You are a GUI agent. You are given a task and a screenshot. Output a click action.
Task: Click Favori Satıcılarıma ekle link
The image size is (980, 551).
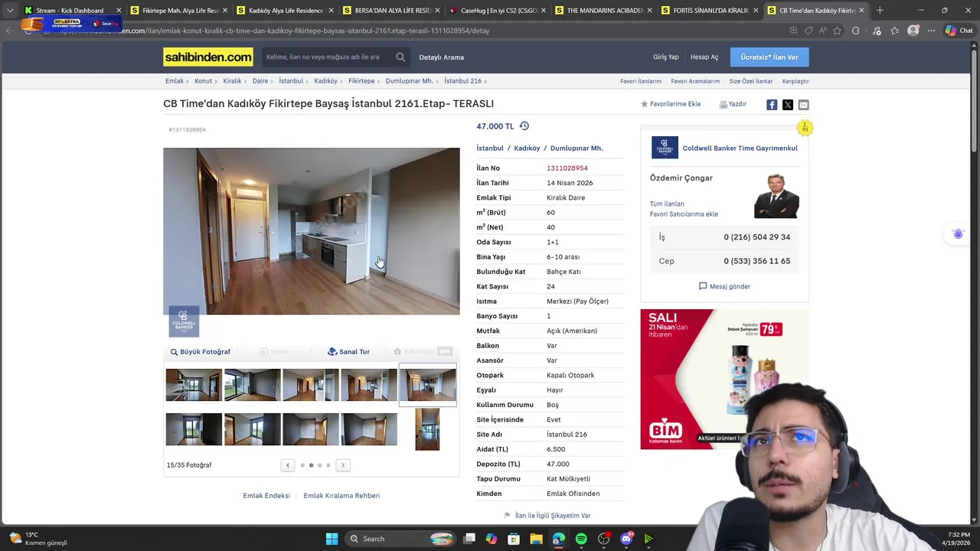684,214
